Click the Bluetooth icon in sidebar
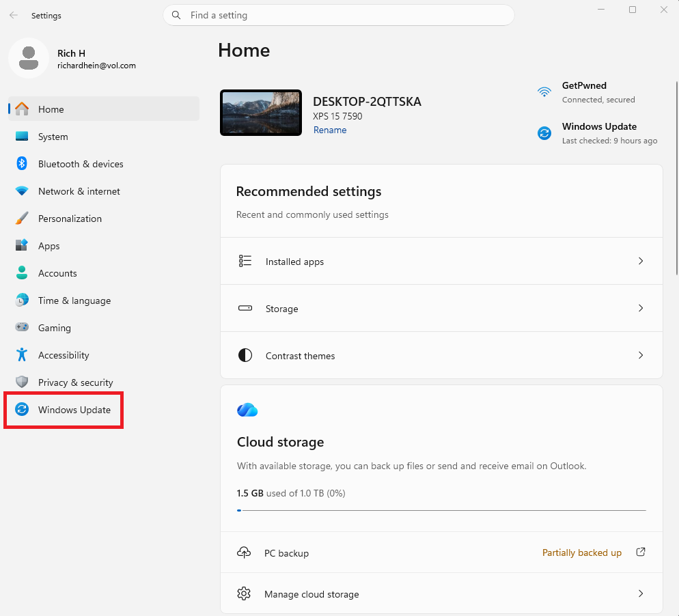The image size is (679, 616). click(x=22, y=164)
